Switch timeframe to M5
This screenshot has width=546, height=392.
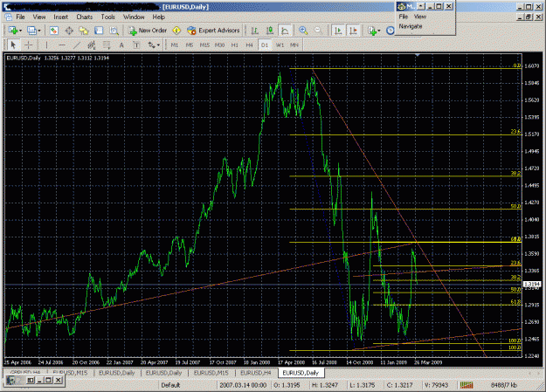pyautogui.click(x=190, y=45)
